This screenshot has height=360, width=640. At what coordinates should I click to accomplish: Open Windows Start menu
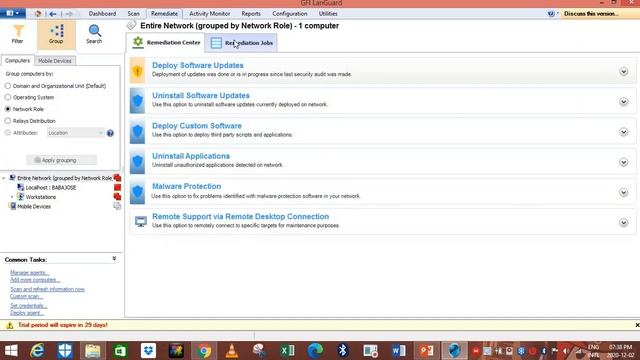11,351
